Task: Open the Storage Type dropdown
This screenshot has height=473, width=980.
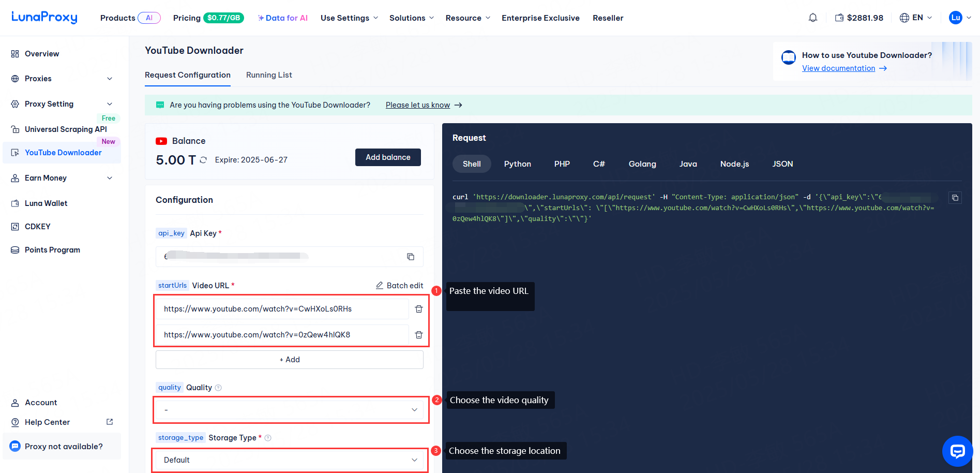Action: 290,460
